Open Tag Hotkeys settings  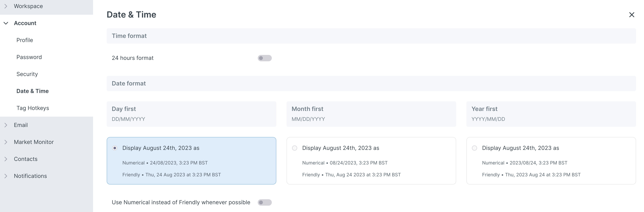click(x=32, y=108)
